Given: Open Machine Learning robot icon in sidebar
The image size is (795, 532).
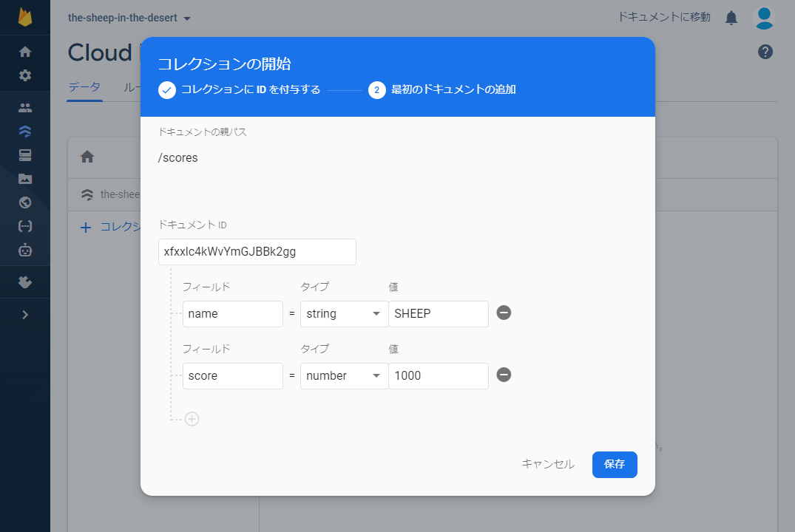Looking at the screenshot, I should click(25, 250).
